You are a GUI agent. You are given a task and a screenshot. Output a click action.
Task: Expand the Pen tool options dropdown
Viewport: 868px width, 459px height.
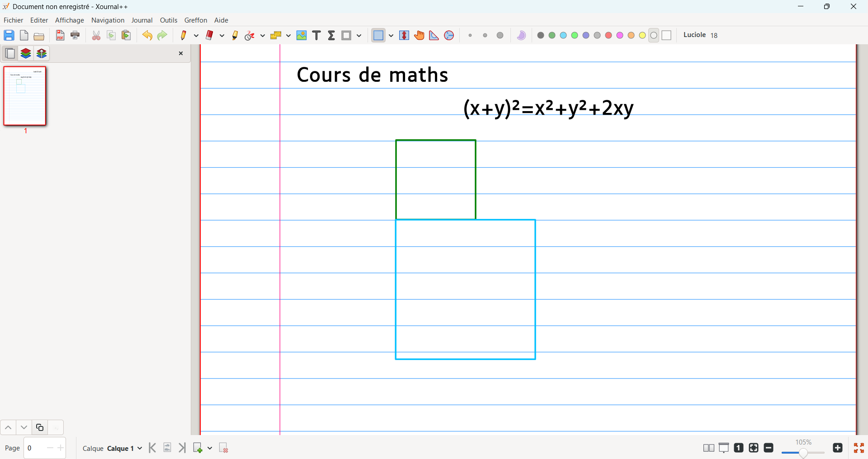[196, 35]
